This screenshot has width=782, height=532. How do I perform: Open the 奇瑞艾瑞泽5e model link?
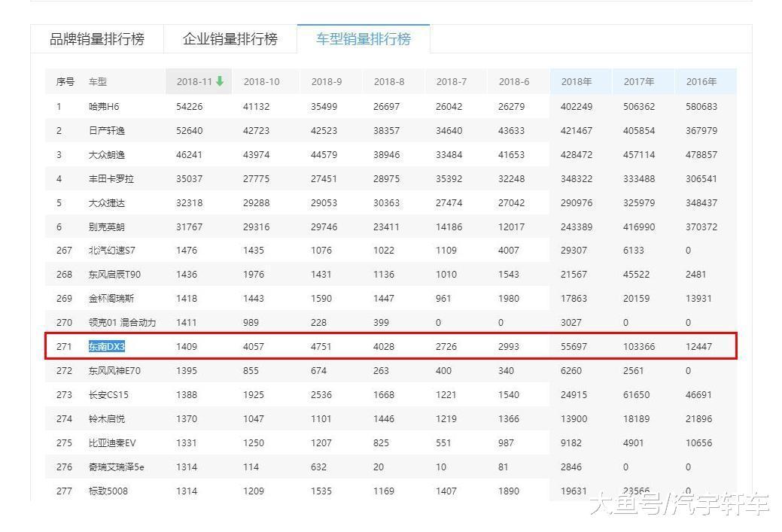click(116, 467)
